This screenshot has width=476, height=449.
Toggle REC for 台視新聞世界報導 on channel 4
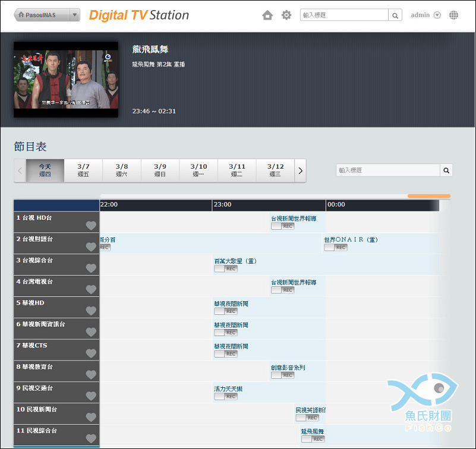pyautogui.click(x=283, y=290)
